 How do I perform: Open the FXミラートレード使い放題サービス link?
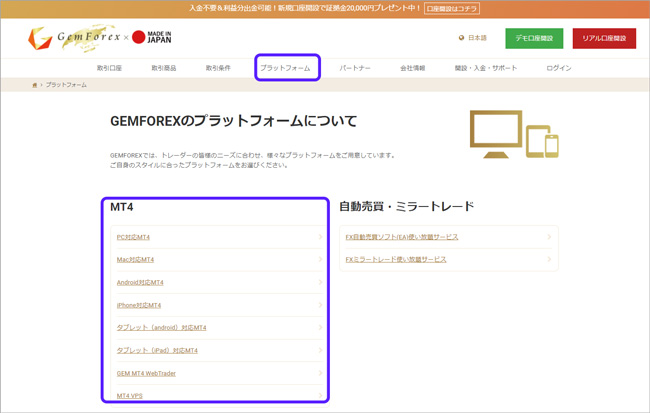(396, 259)
